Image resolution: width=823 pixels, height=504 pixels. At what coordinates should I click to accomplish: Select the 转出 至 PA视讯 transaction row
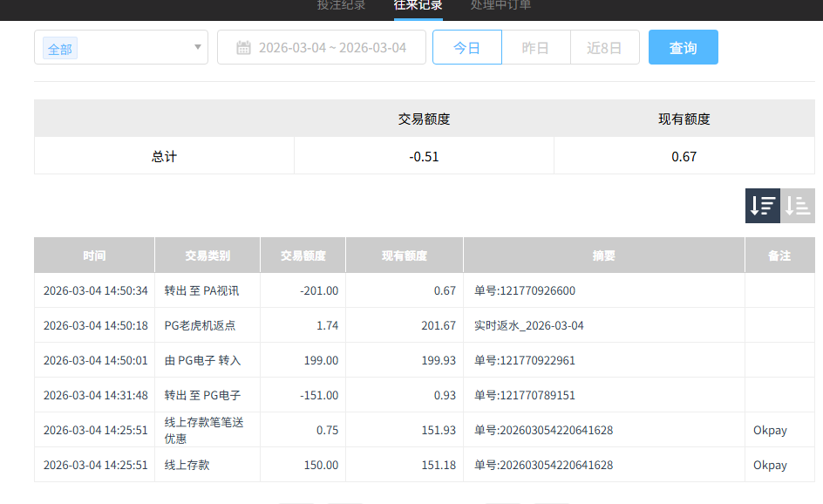[201, 290]
